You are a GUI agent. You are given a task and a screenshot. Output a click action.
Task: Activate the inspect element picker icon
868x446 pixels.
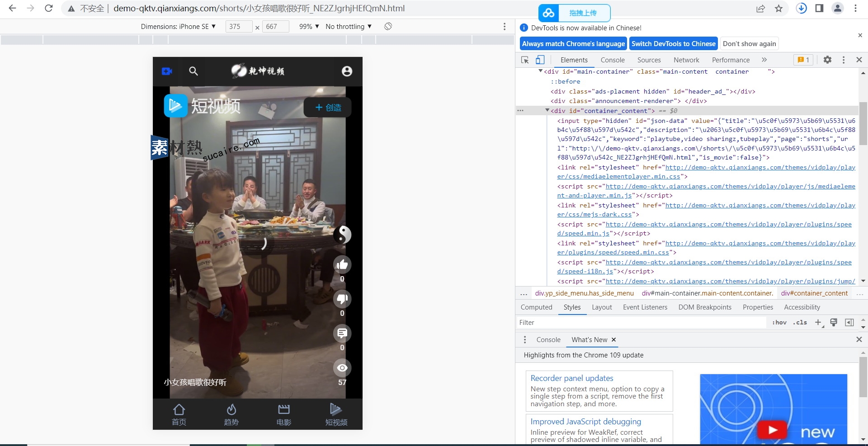(525, 60)
